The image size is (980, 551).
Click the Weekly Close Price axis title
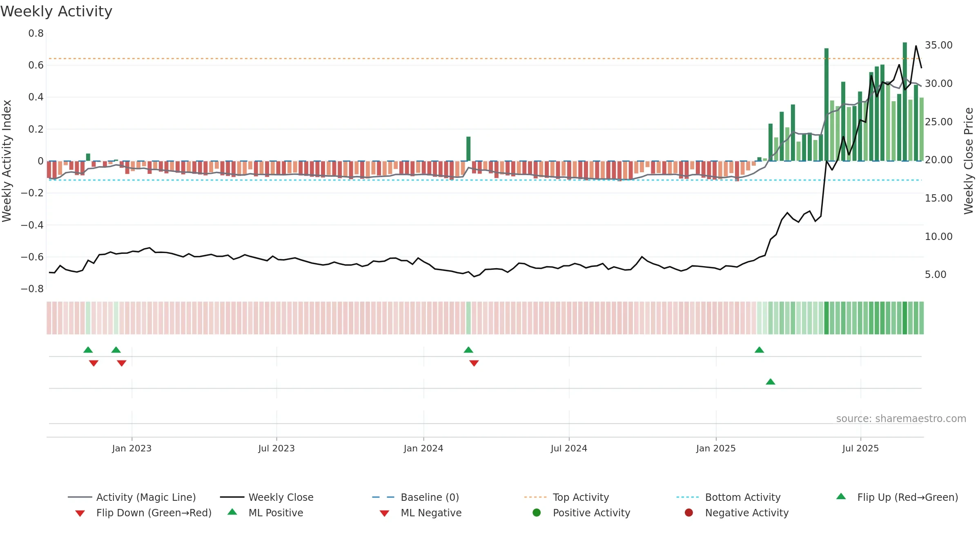point(969,161)
